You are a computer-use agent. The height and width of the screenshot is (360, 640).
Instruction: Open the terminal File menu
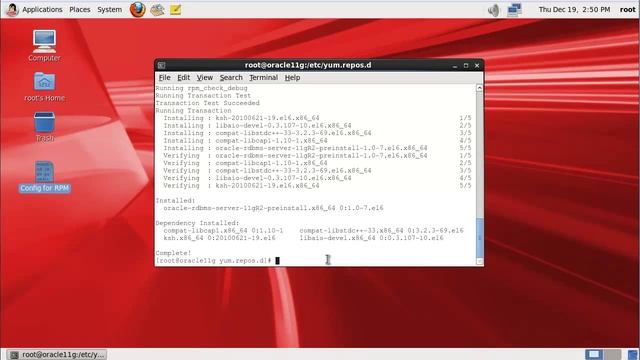[x=164, y=78]
